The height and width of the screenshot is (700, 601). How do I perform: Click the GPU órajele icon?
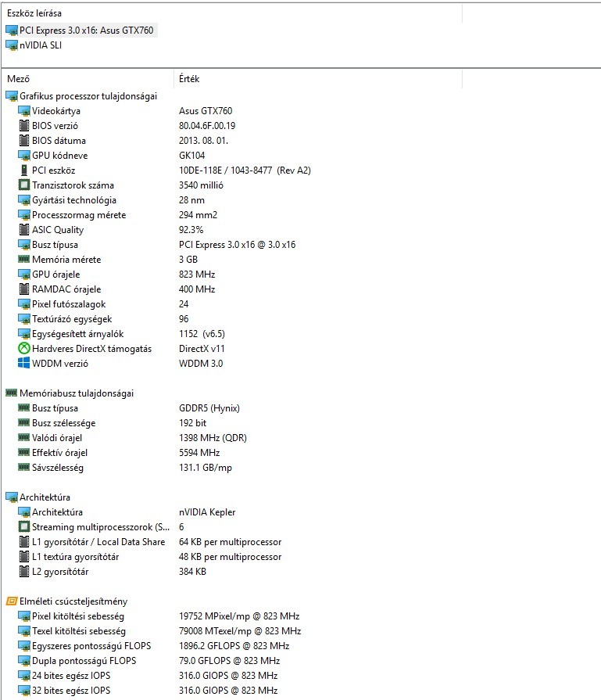tap(24, 274)
